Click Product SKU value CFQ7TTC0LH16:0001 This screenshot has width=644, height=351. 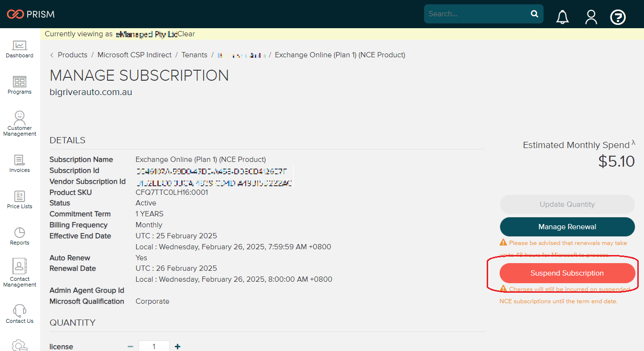point(172,192)
